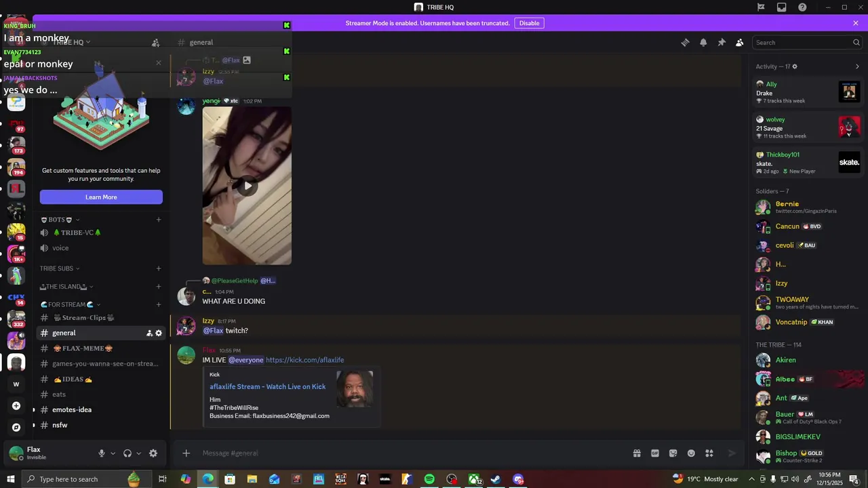Show hidden system tray icons
Viewport: 868px width, 488px height.
point(751,479)
